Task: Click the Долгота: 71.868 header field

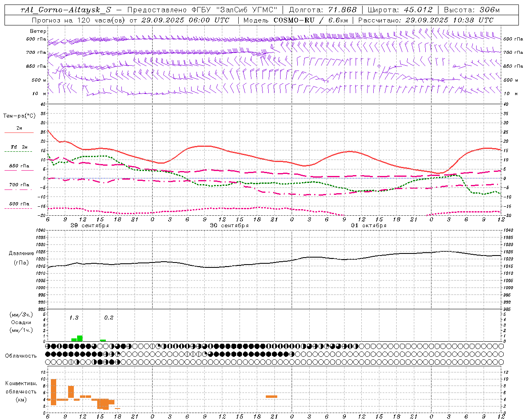Action: [x=323, y=10]
